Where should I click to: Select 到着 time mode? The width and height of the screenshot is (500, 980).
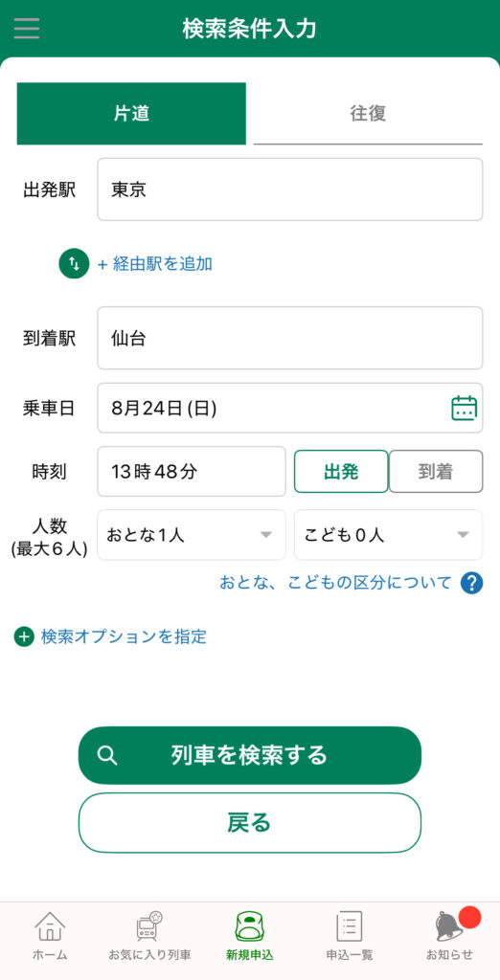click(x=436, y=472)
